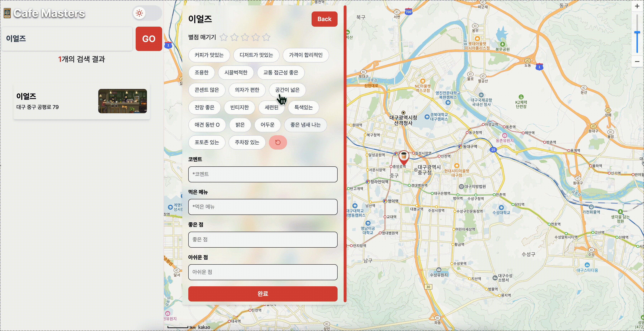Screen dimensions: 644x331
Task: Click the first rating star
Action: [224, 37]
